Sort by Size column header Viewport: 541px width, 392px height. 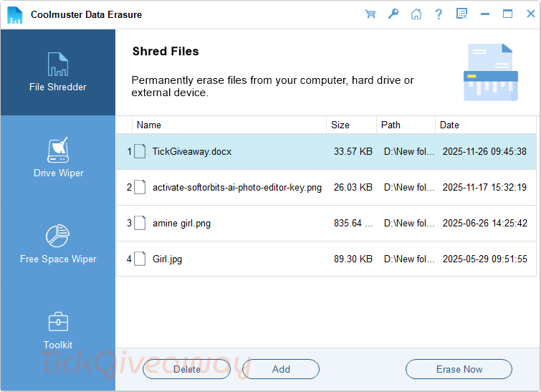point(351,125)
